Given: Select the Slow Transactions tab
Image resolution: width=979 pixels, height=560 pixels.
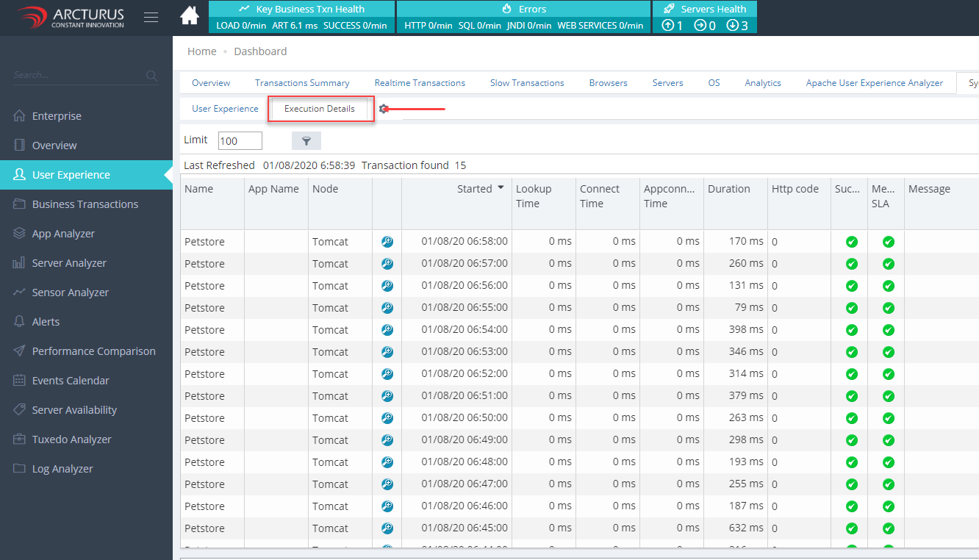Looking at the screenshot, I should click(527, 83).
